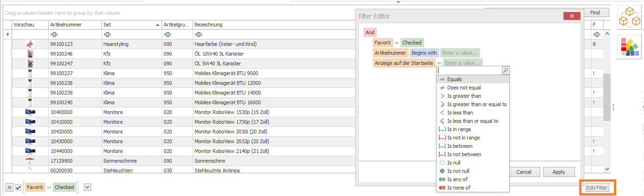Screen dimensions: 644x196
Task: Click Monitor RoboView 1530p preview image
Action: 30,113
